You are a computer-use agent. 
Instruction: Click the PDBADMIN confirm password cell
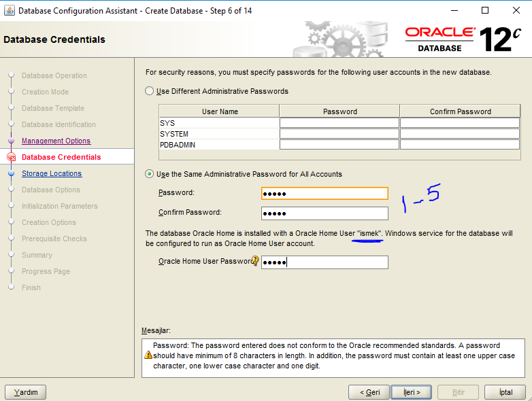[460, 144]
